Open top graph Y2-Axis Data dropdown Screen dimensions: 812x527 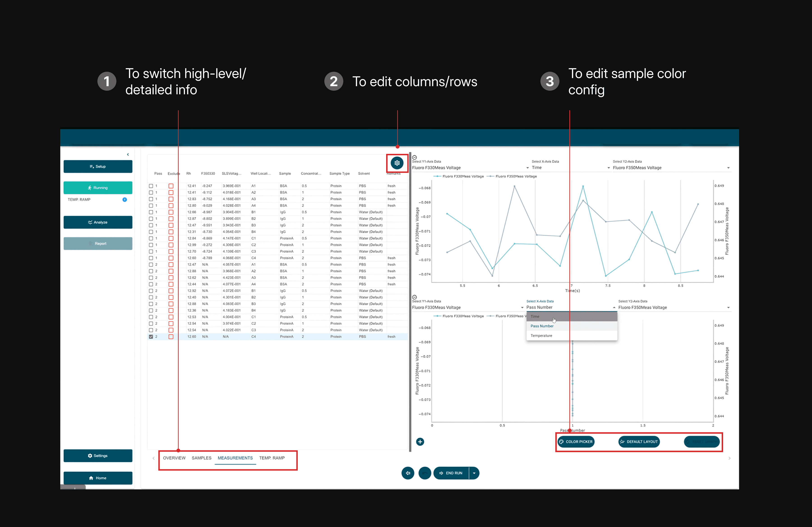728,168
